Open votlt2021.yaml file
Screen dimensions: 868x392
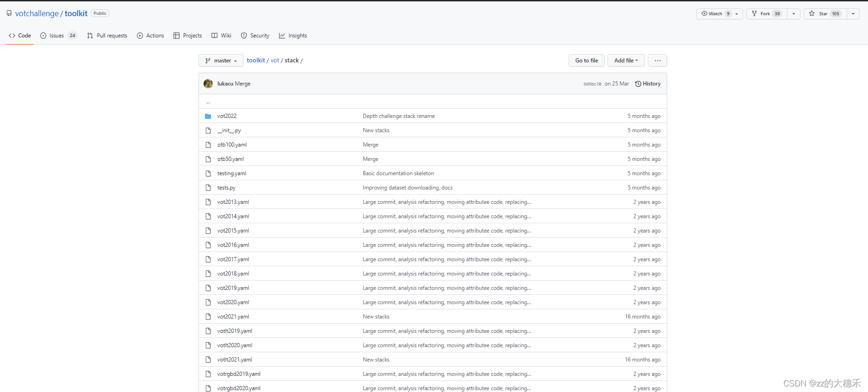(235, 360)
